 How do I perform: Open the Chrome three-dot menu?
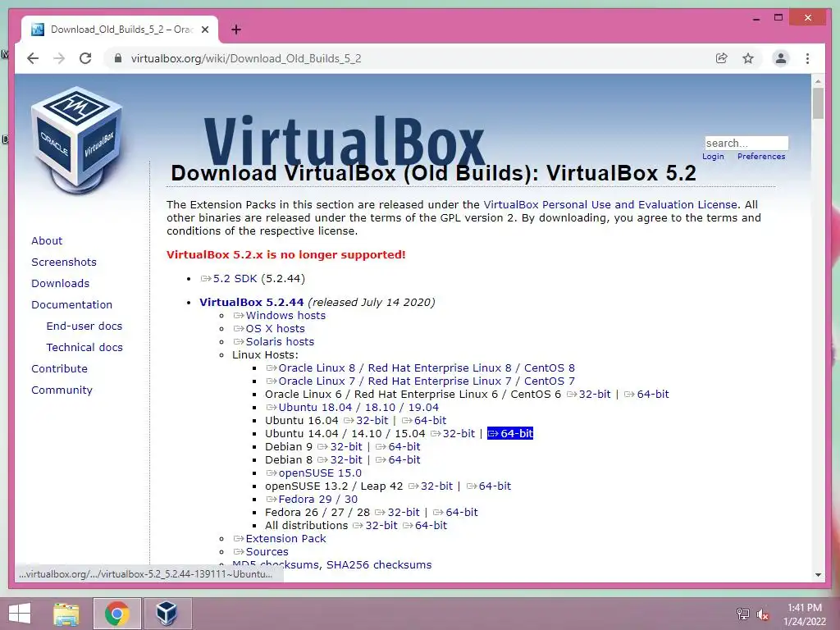[x=807, y=58]
